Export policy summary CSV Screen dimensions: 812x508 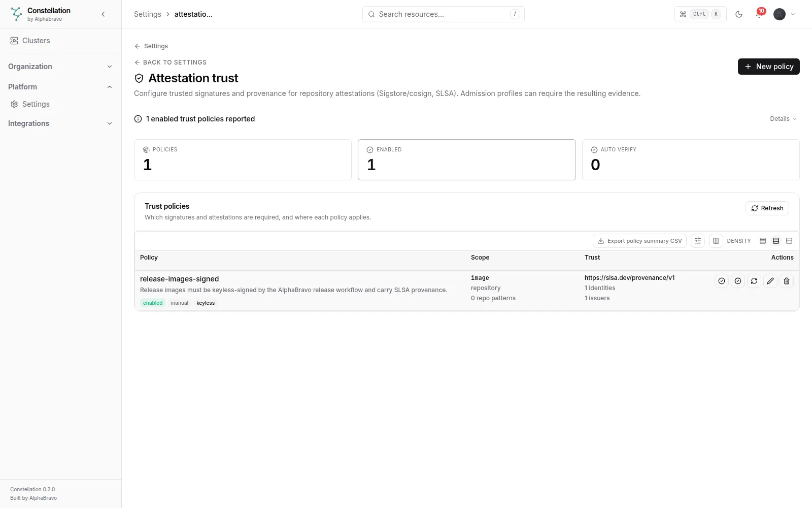(639, 241)
